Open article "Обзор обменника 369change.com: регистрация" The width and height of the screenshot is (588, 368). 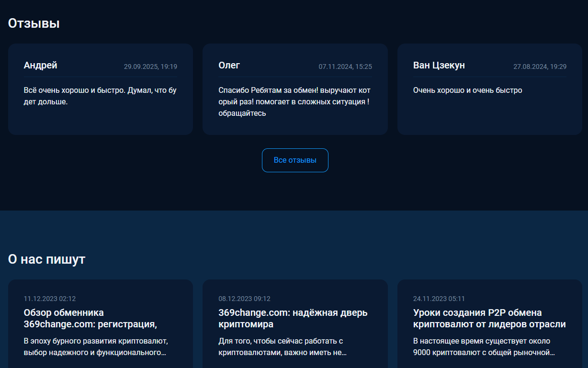click(90, 319)
